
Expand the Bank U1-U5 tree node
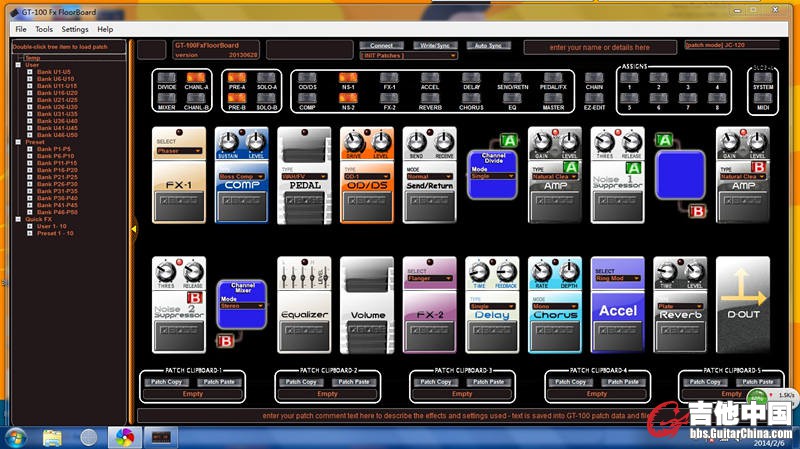coord(30,72)
